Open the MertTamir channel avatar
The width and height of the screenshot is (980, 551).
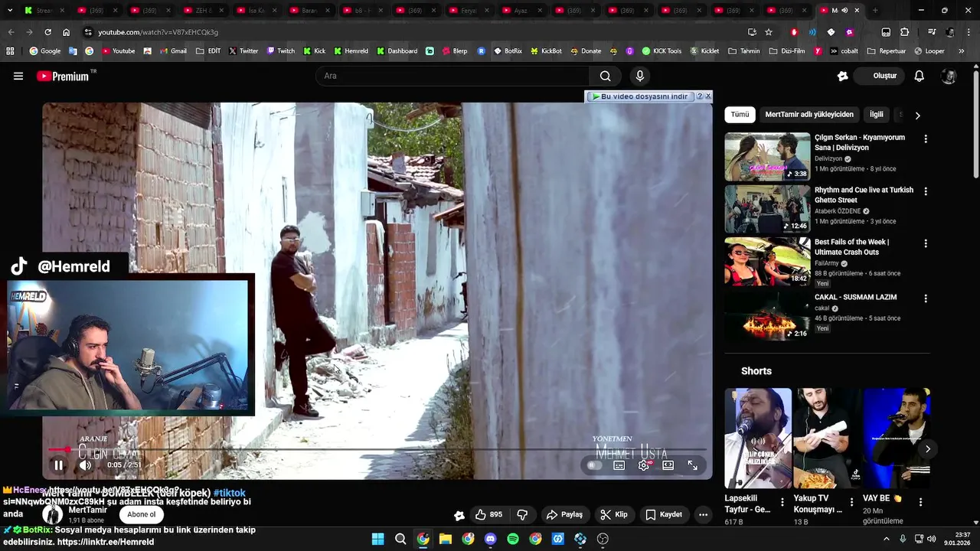53,514
